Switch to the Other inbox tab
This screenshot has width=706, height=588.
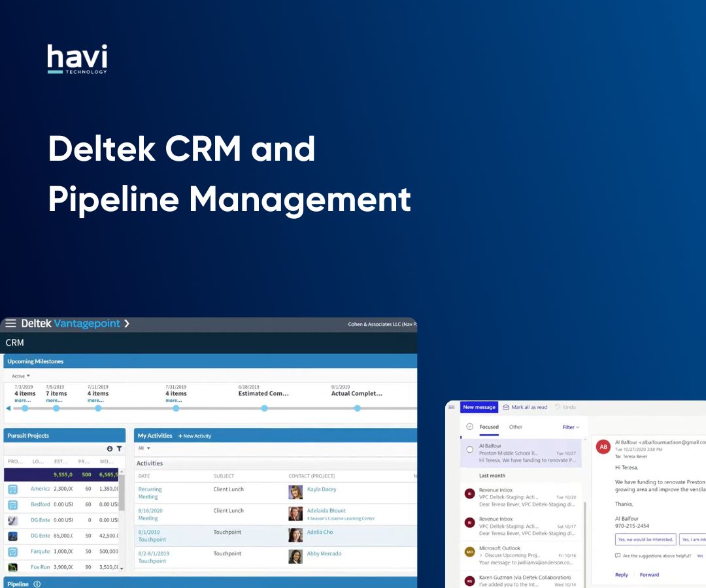(x=516, y=427)
